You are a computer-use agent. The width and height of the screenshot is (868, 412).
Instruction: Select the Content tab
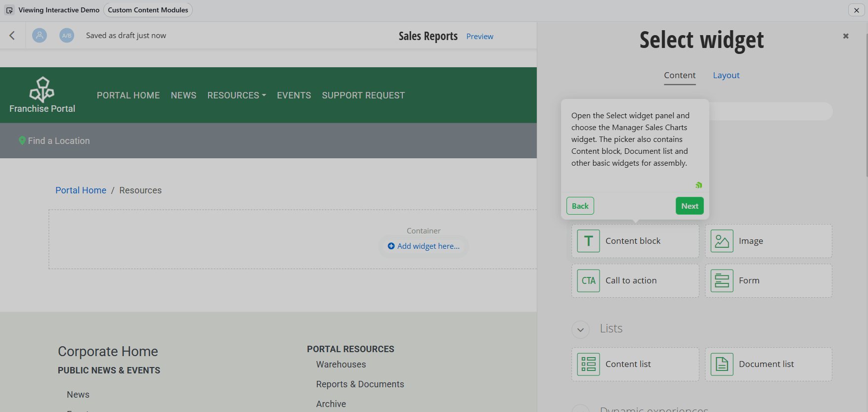point(680,75)
